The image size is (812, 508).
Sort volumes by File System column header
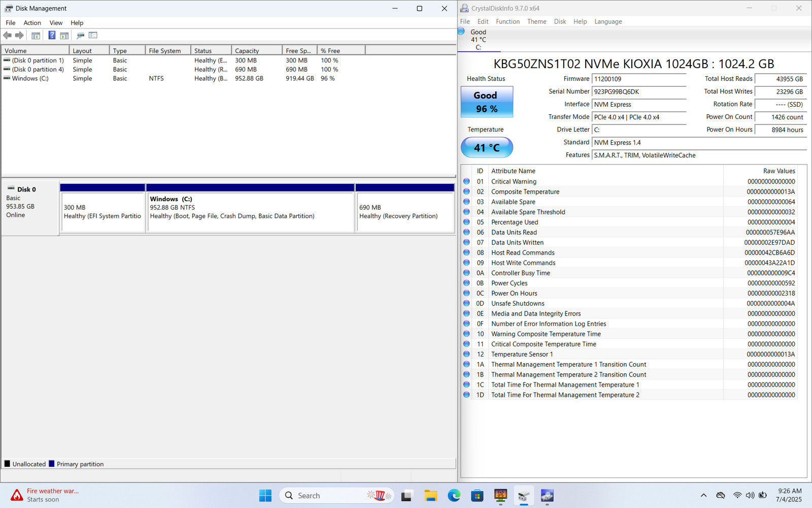tap(167, 51)
